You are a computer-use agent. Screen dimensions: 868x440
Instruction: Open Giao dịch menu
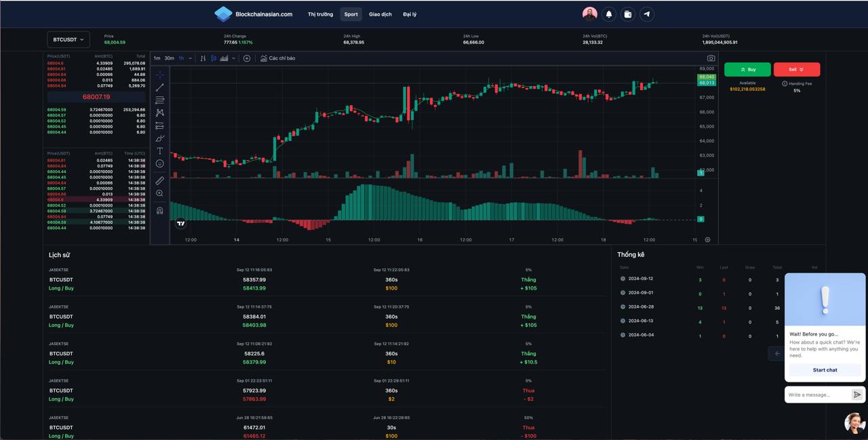coord(380,14)
